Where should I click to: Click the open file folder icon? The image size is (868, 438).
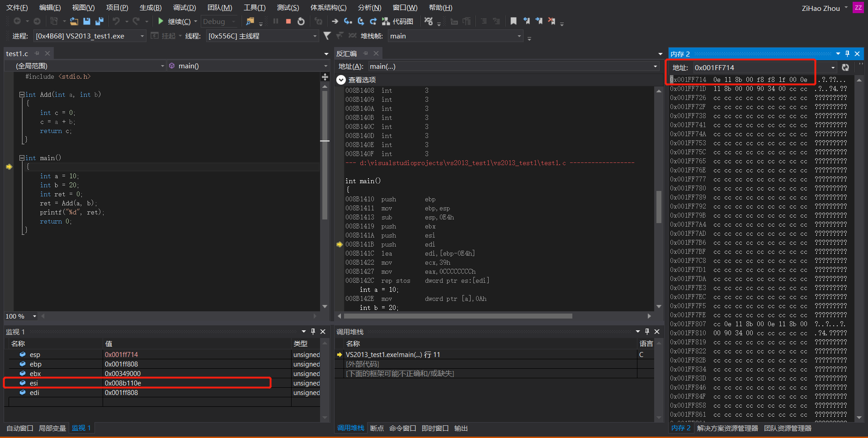pos(74,21)
